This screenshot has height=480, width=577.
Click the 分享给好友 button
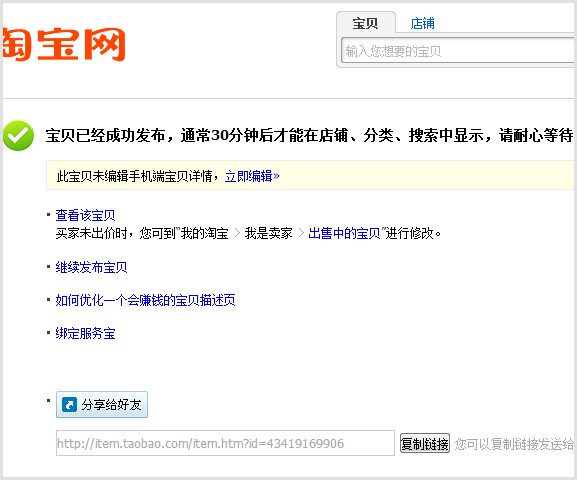point(102,405)
